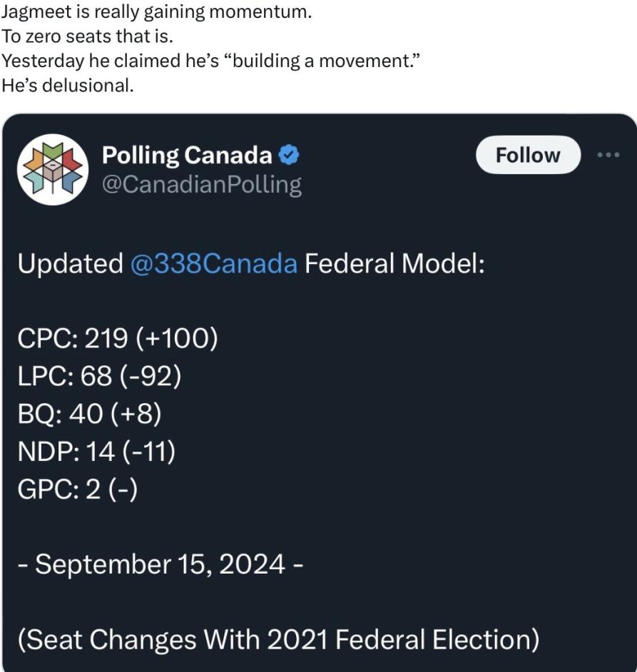Click the "He's delusional." line
The image size is (637, 672).
(68, 85)
